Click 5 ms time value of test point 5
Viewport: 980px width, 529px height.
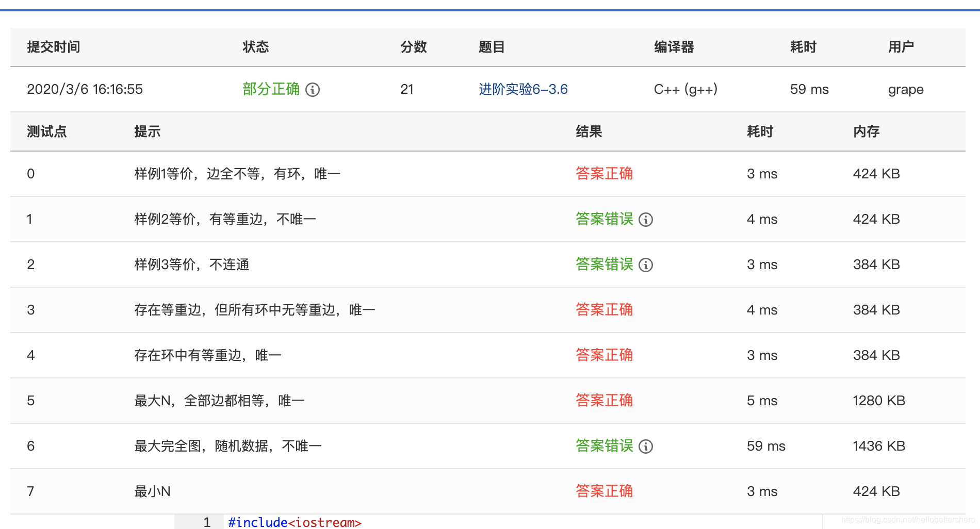[x=762, y=401]
